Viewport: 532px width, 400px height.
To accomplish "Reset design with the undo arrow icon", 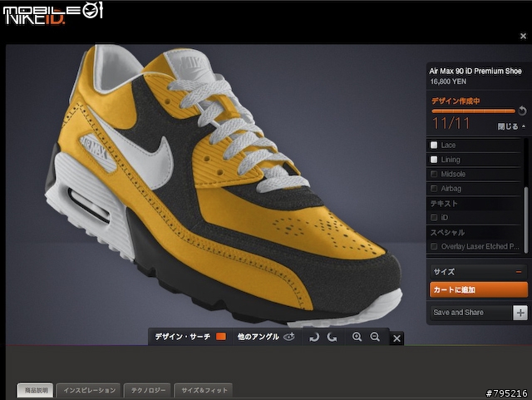I will (x=522, y=111).
